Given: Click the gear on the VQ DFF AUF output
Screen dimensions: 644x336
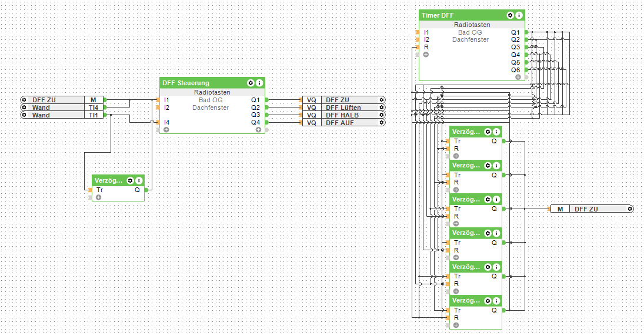Looking at the screenshot, I should point(382,123).
